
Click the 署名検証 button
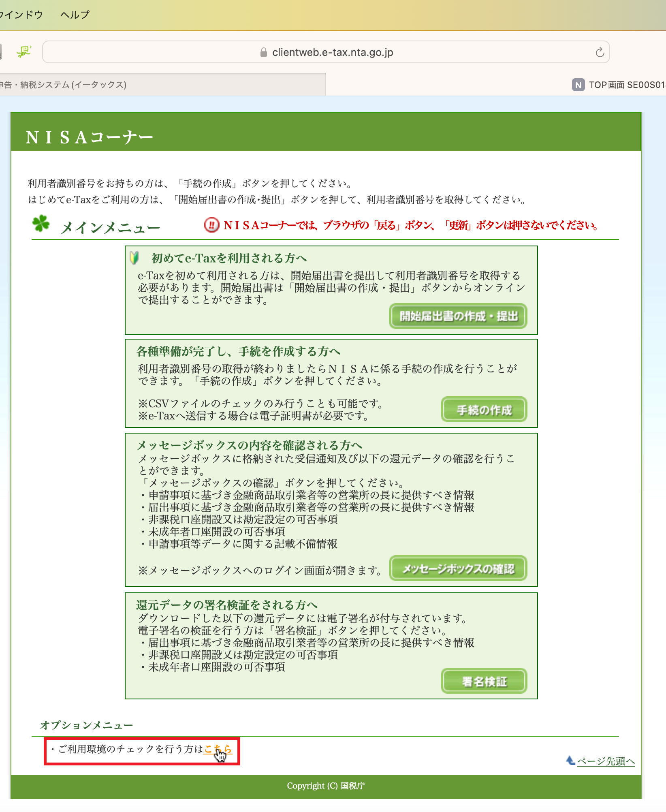tap(484, 681)
